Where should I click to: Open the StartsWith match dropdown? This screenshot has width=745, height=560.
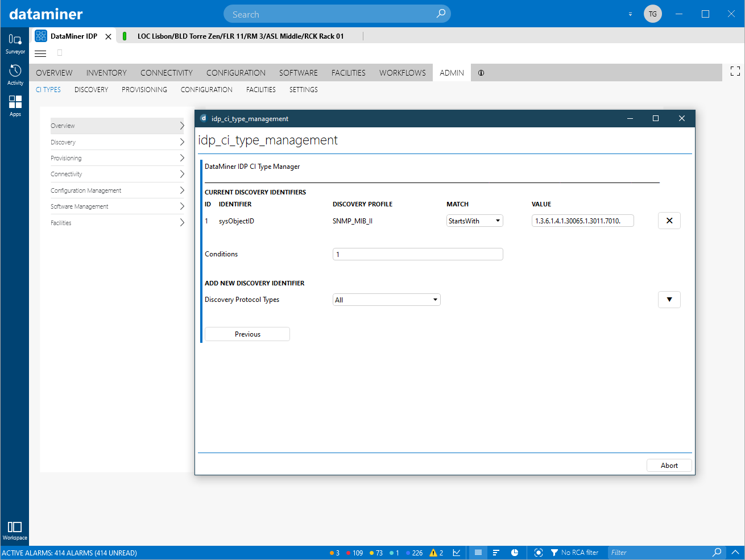pos(475,221)
